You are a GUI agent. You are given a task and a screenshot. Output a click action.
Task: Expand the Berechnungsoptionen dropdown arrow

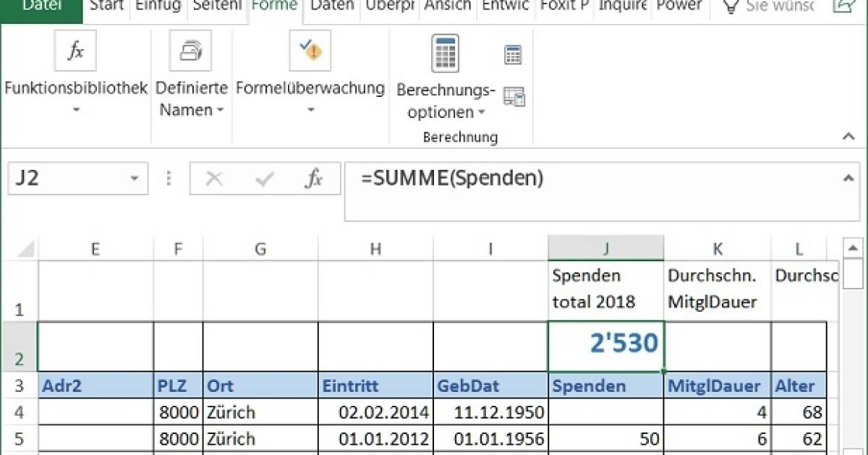coord(482,113)
